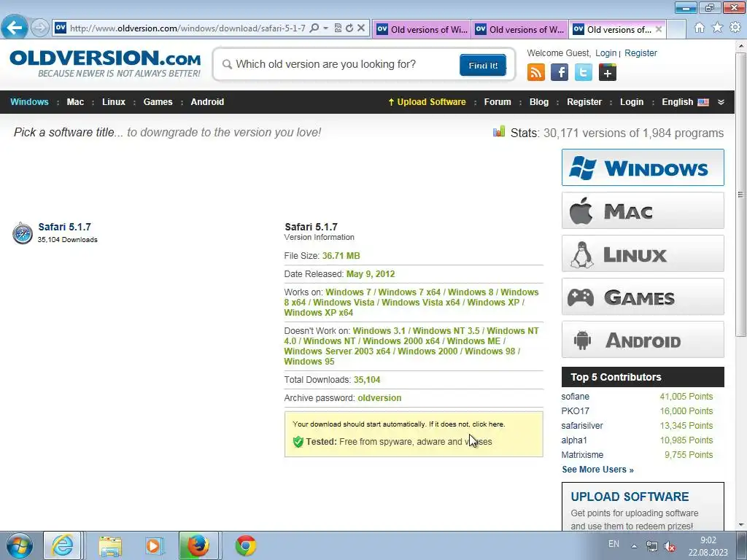Image resolution: width=747 pixels, height=560 pixels.
Task: Expand the double chevron in nav bar
Action: click(721, 102)
